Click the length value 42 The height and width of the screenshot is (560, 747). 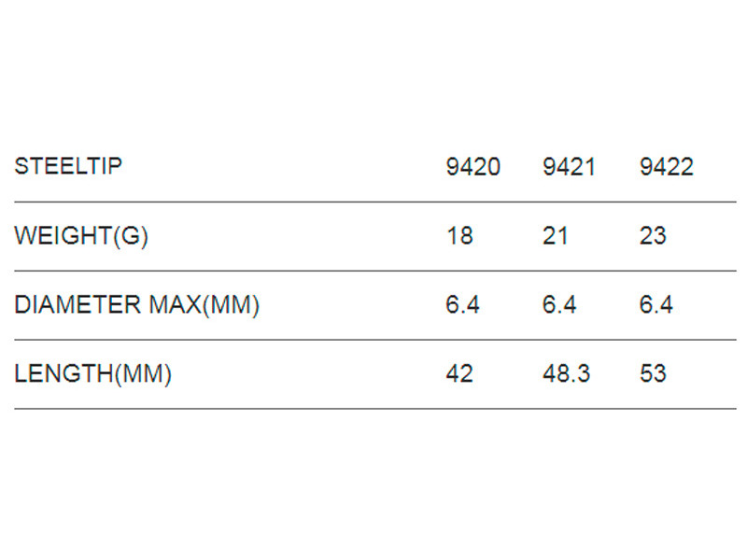pos(459,373)
